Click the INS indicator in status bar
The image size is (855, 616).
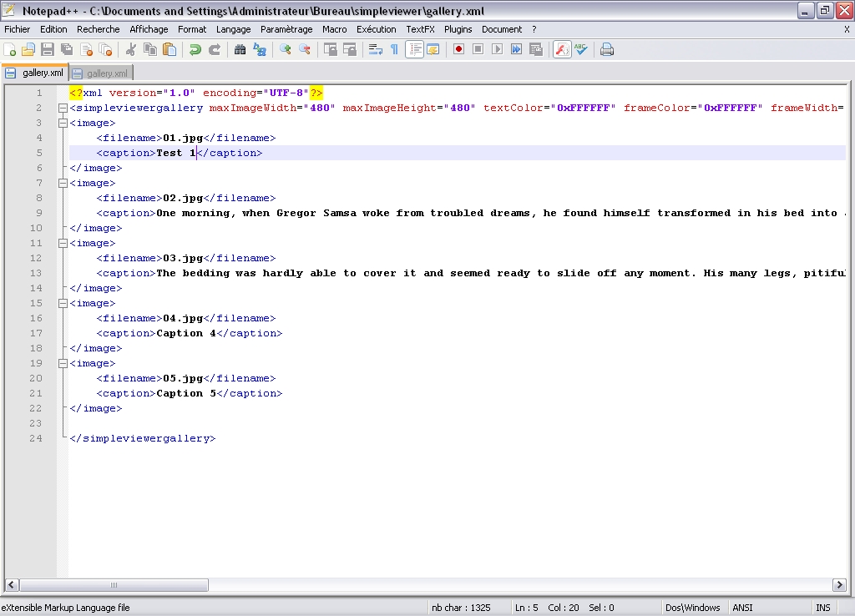click(x=822, y=608)
